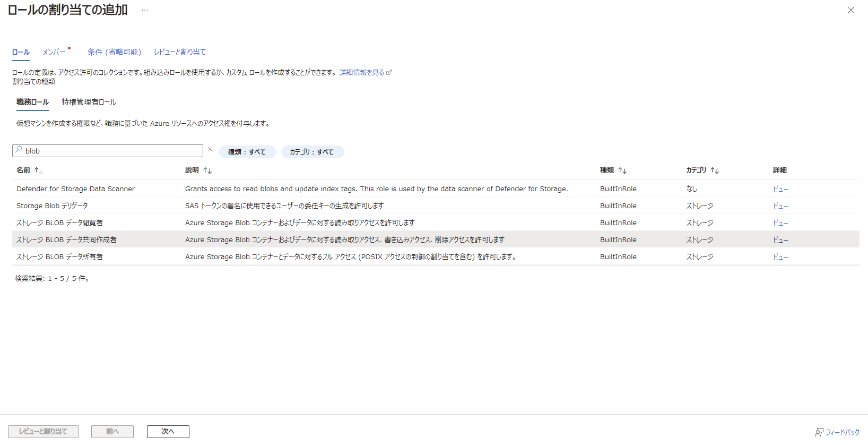Click the search magnifier icon
The image size is (868, 445).
(x=19, y=150)
